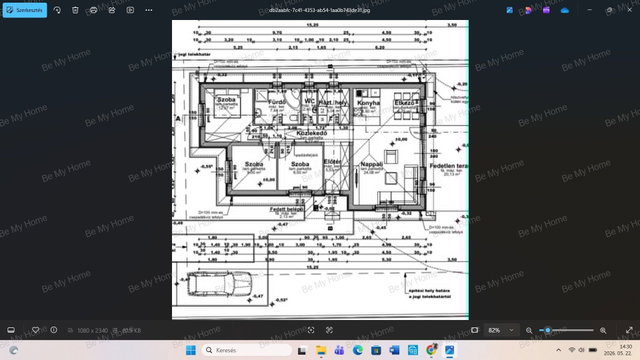Open the Designer app icon in title bar

(x=509, y=10)
